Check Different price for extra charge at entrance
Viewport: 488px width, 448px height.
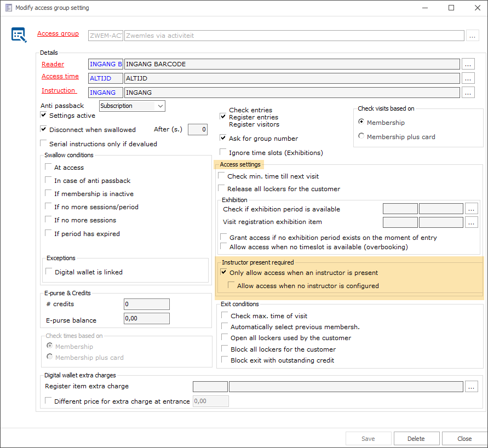48,401
